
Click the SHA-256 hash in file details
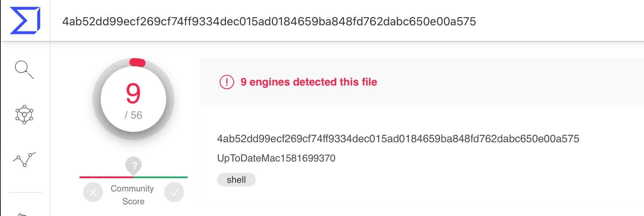click(398, 139)
